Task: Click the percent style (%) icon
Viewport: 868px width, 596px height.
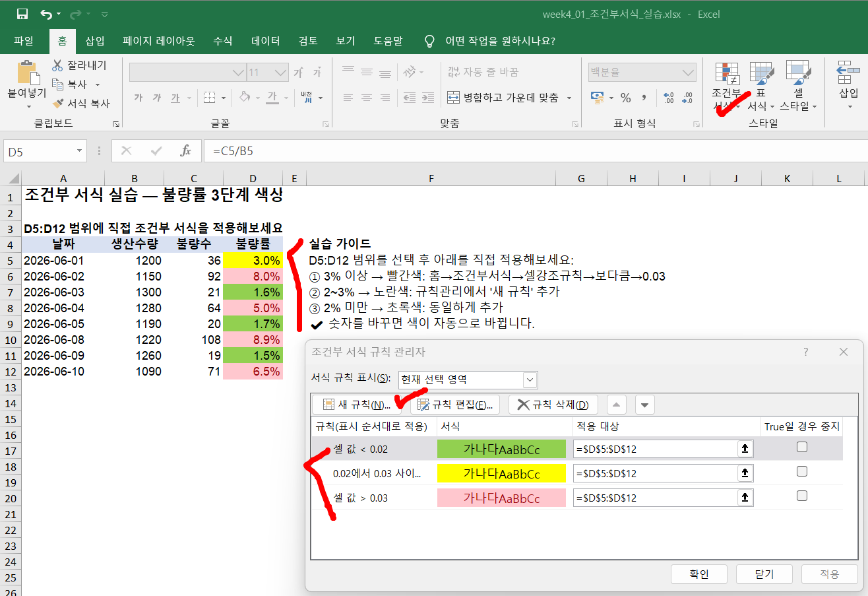Action: 625,98
